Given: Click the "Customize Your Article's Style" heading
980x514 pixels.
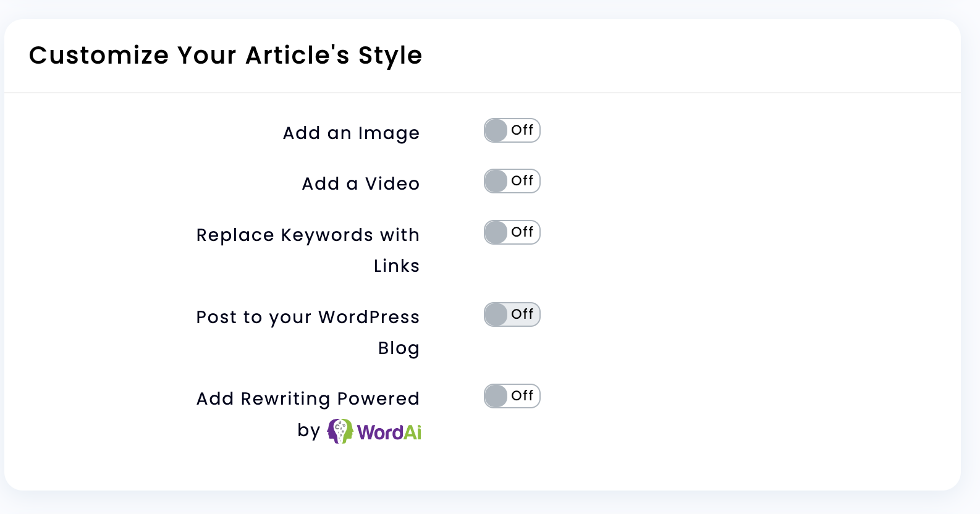Looking at the screenshot, I should pos(226,56).
